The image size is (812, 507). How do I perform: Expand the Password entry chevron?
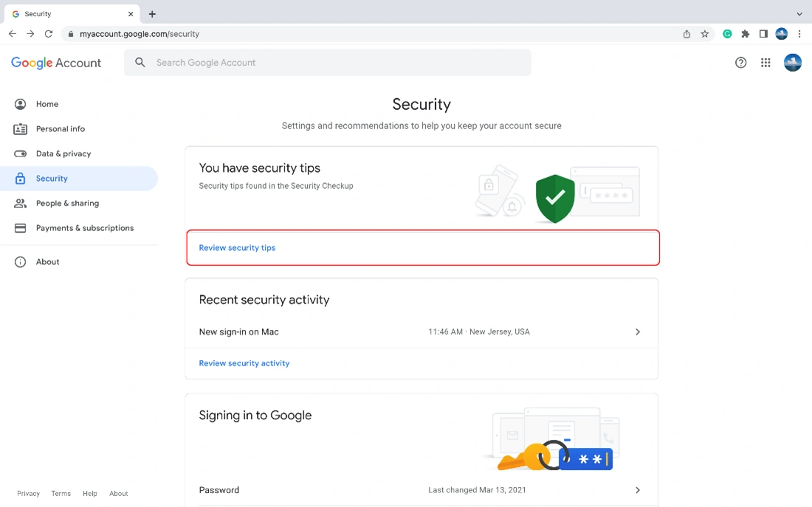pyautogui.click(x=637, y=490)
